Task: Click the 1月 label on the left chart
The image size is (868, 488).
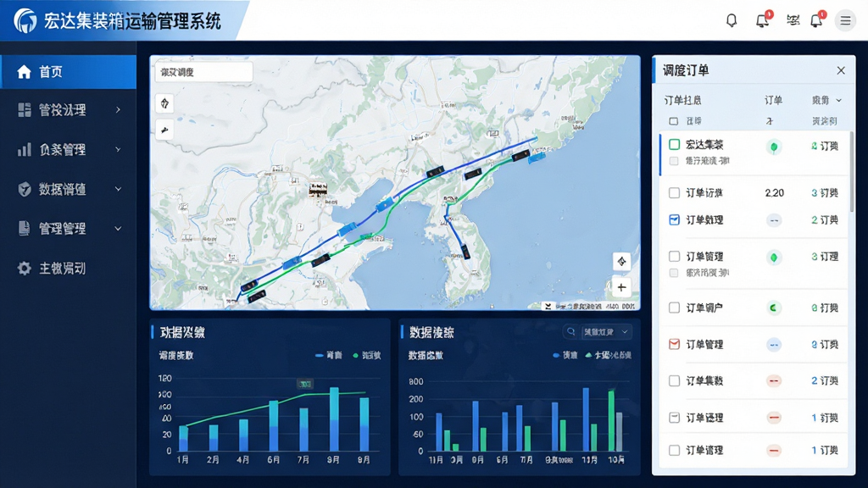Action: pyautogui.click(x=183, y=460)
